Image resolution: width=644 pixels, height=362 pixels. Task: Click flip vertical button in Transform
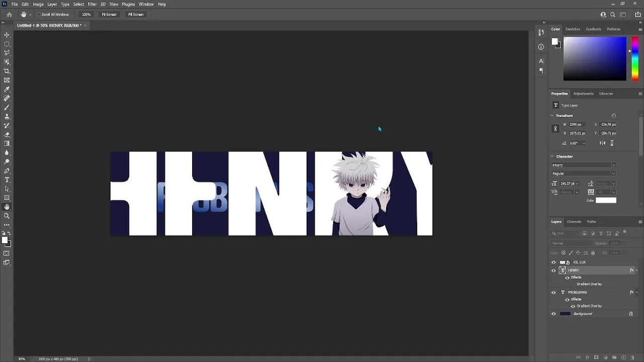tap(612, 143)
